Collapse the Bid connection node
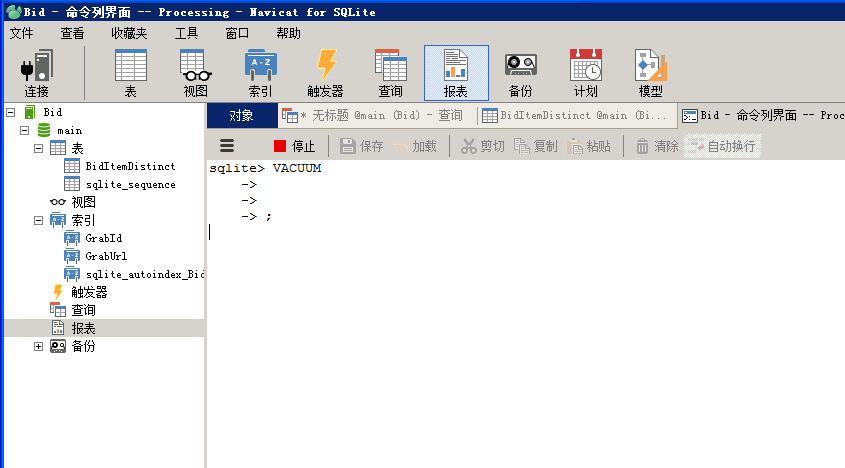 point(10,112)
